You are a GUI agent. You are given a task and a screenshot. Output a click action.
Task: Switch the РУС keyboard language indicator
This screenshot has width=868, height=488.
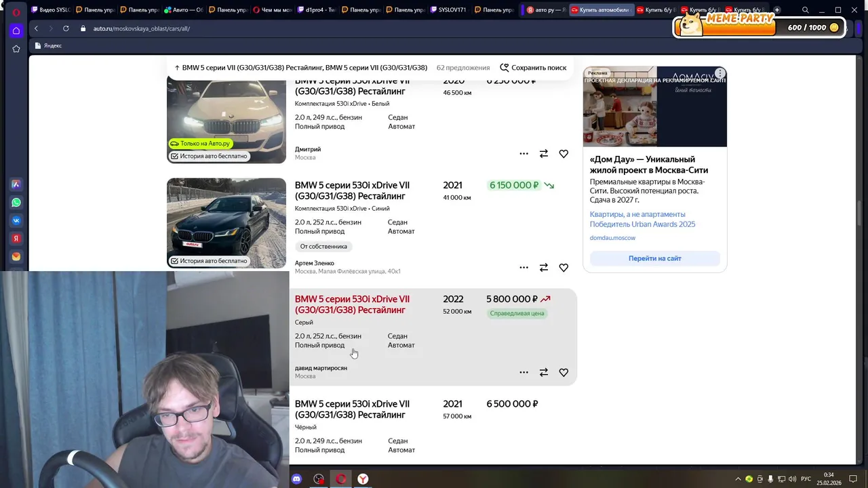click(x=806, y=479)
